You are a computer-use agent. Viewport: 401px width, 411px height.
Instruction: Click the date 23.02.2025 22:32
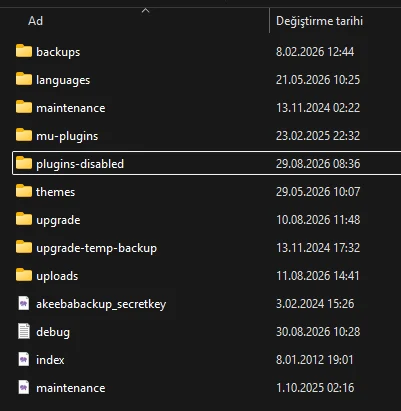coord(318,135)
